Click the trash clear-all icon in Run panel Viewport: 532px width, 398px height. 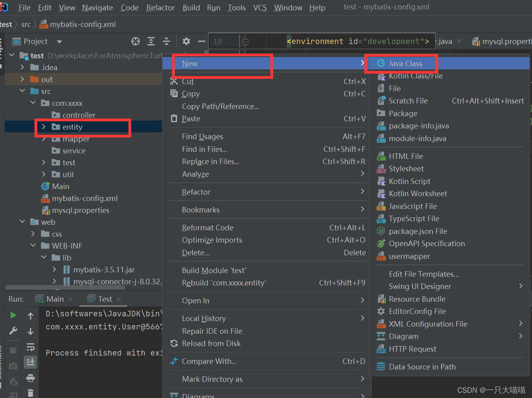[x=31, y=393]
